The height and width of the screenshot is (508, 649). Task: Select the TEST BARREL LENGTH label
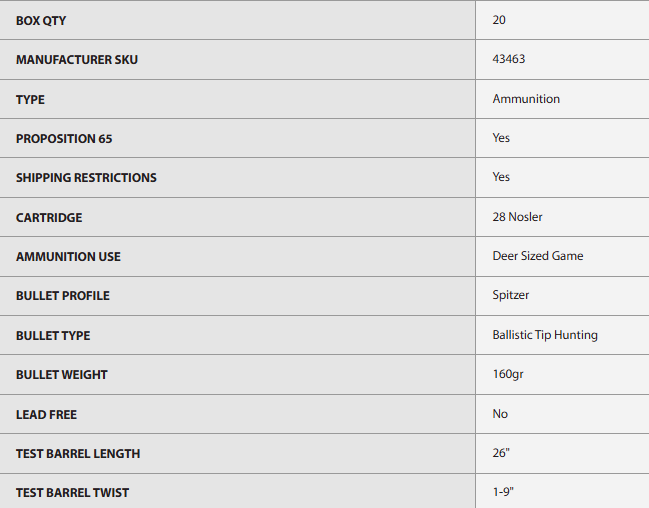tap(78, 453)
